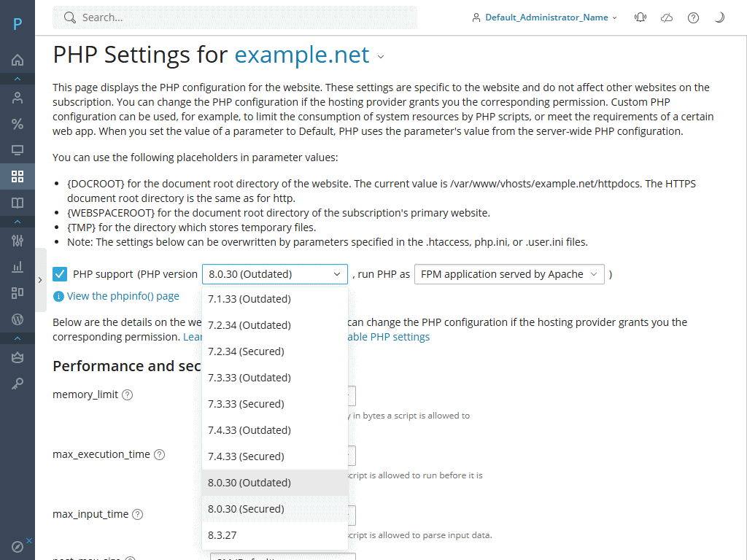This screenshot has height=560, width=747.
Task: Click inside the Search field
Action: click(233, 17)
